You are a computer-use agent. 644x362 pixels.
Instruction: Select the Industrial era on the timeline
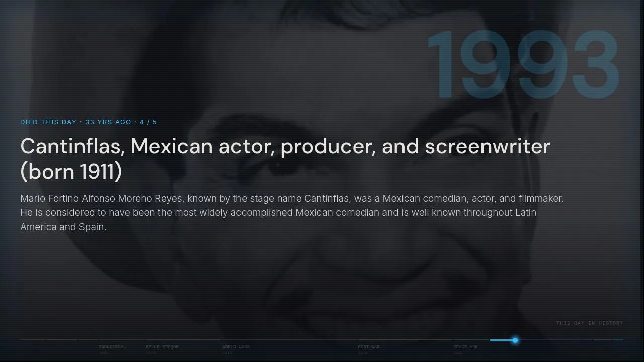[x=112, y=347]
